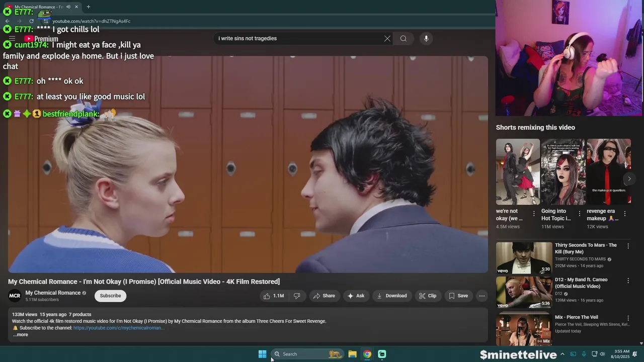644x362 pixels.
Task: Open the 'D12 - My Band ft. Cameo' title
Action: [581, 283]
